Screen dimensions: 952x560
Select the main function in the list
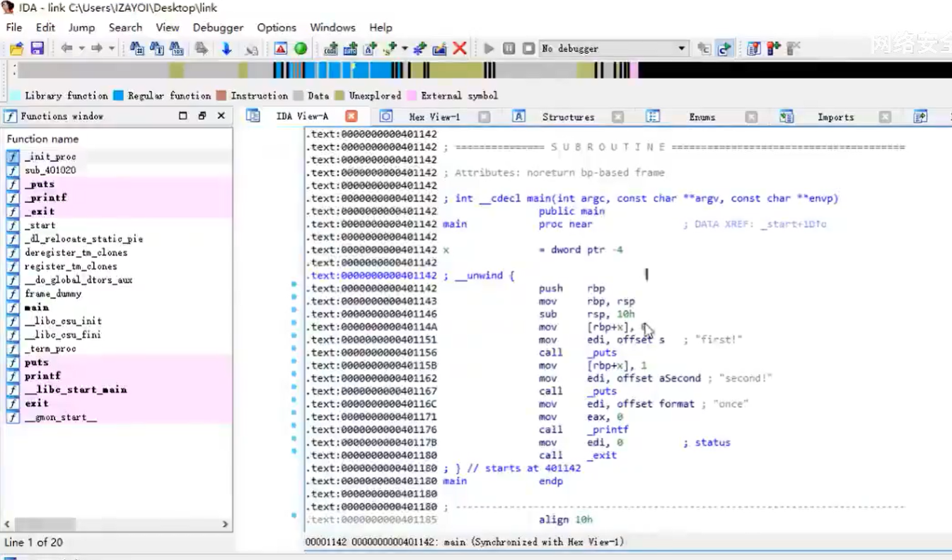point(118,308)
